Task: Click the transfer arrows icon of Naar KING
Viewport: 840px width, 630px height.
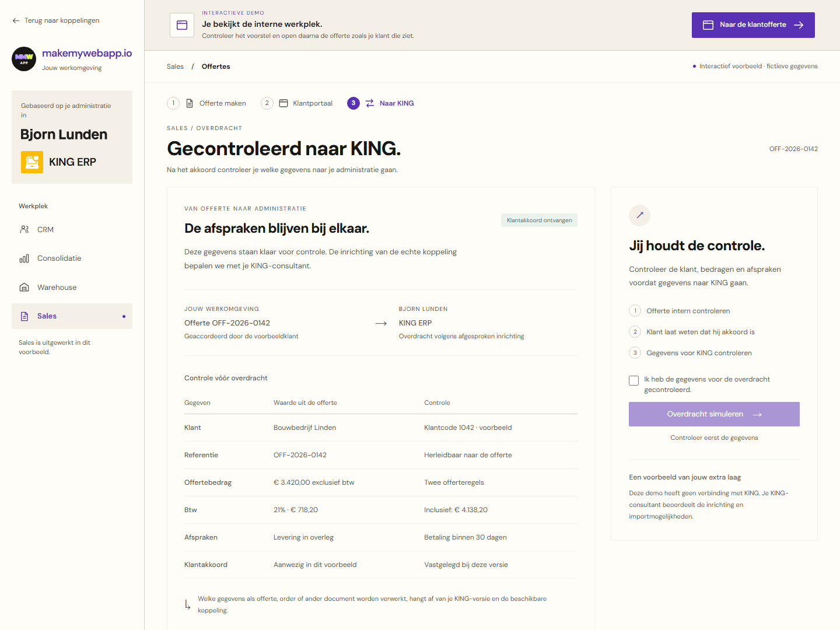Action: (370, 103)
